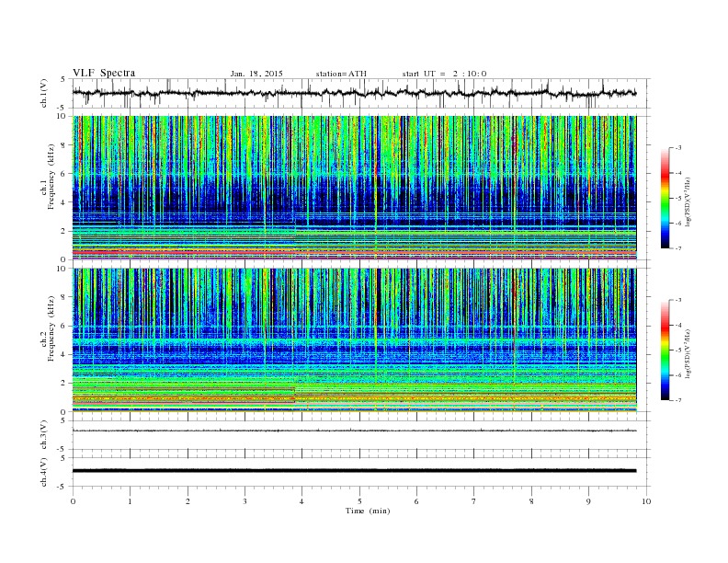Click the time axis tick "9"
728x563 pixels.
click(588, 501)
